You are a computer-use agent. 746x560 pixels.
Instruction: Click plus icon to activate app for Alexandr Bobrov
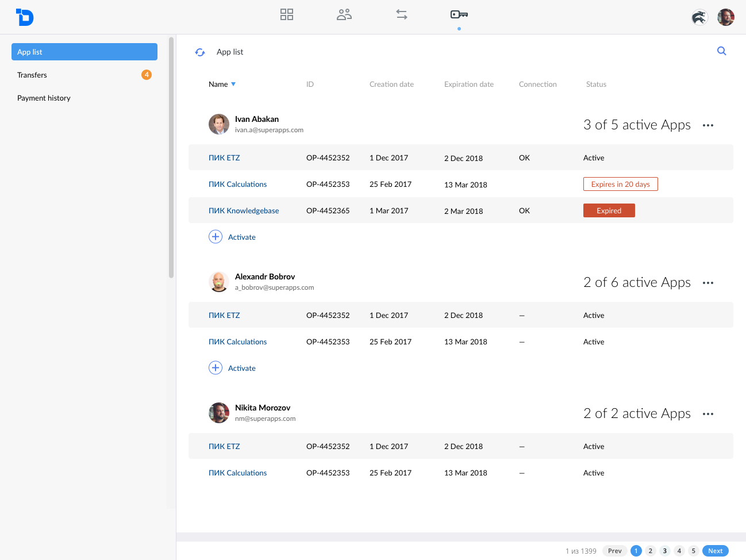click(x=216, y=368)
